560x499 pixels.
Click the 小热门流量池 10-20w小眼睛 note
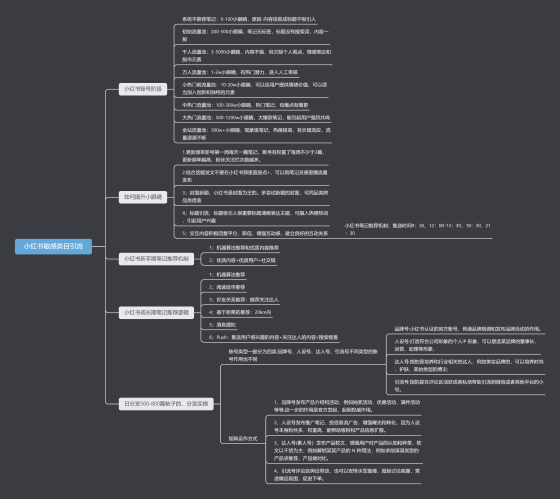(x=254, y=88)
